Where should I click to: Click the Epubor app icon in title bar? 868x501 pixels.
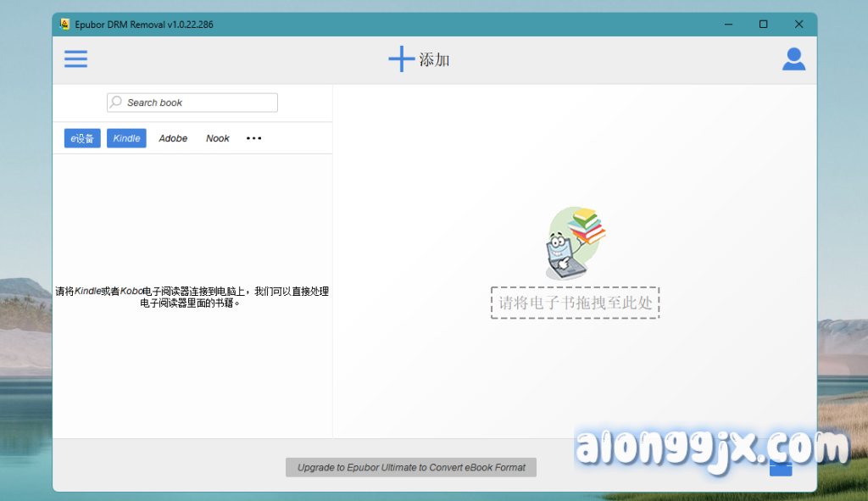tap(64, 25)
